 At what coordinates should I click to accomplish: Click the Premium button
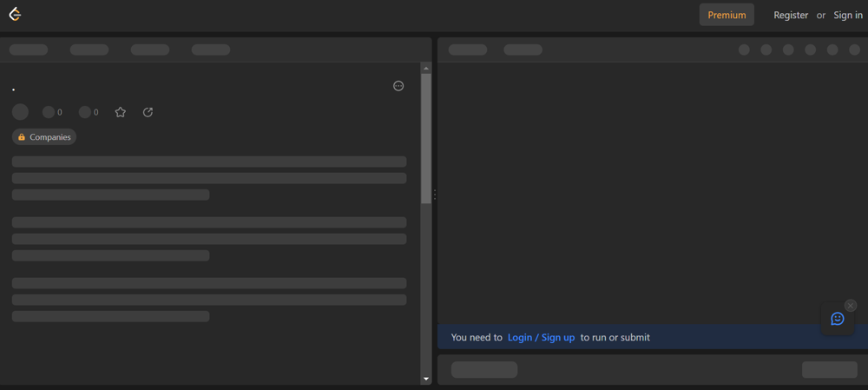727,15
